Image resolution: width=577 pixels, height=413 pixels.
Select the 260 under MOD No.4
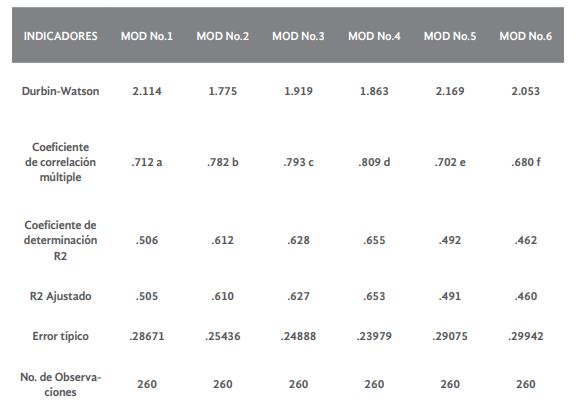pos(374,384)
